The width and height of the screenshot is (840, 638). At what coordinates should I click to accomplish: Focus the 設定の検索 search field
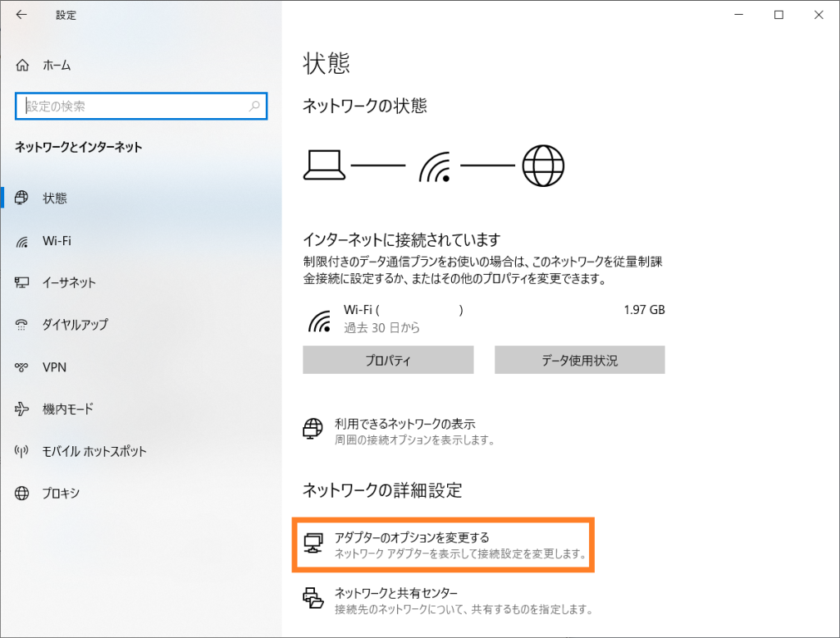point(141,106)
